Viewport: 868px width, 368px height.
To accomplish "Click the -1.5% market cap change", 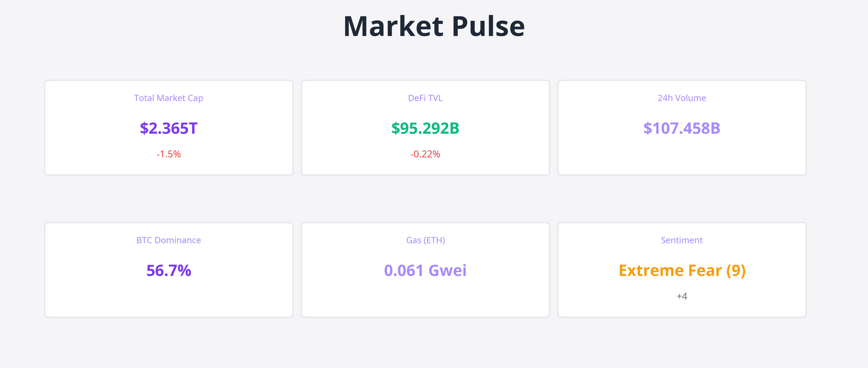I will tap(168, 154).
